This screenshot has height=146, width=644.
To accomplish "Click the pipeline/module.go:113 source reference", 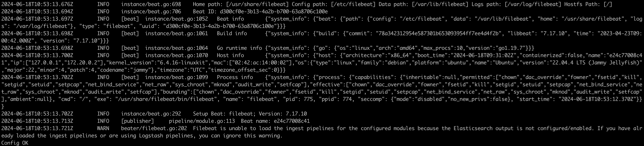I will pyautogui.click(x=202, y=121).
